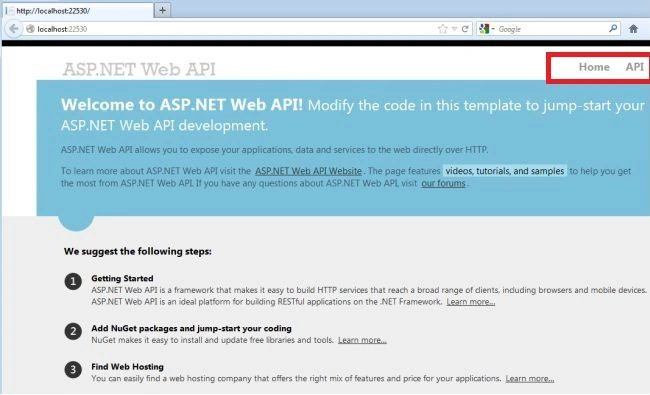The height and width of the screenshot is (395, 650).
Task: Open the URL history dropdown arrow
Action: click(x=454, y=29)
